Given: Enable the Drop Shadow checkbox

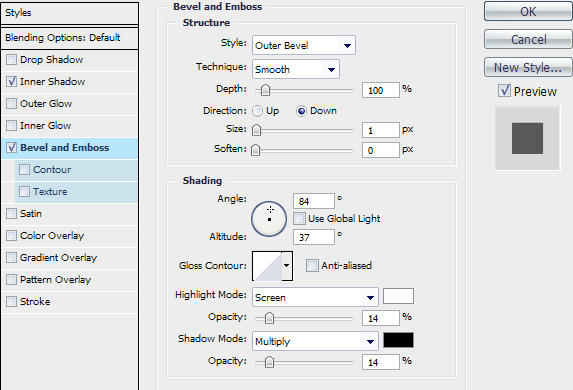Looking at the screenshot, I should (x=12, y=60).
